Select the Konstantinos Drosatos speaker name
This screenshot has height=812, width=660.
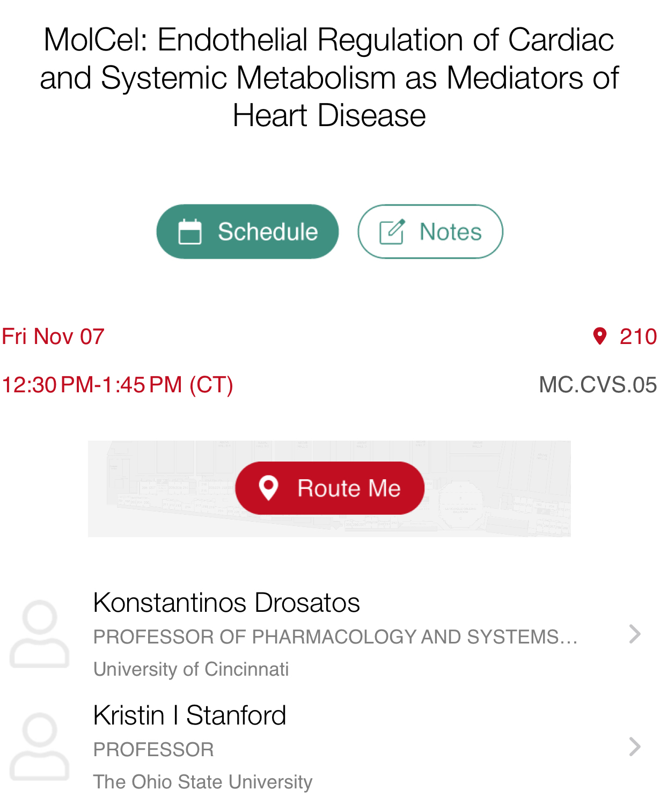coord(226,603)
